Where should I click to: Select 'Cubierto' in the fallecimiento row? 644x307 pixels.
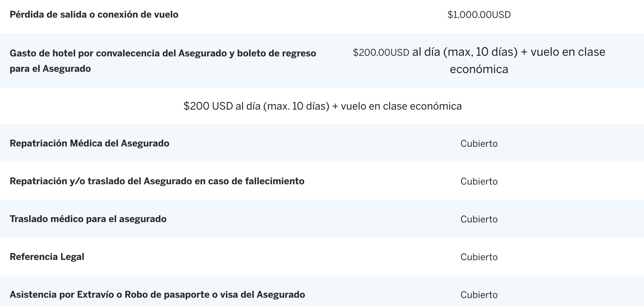click(479, 181)
